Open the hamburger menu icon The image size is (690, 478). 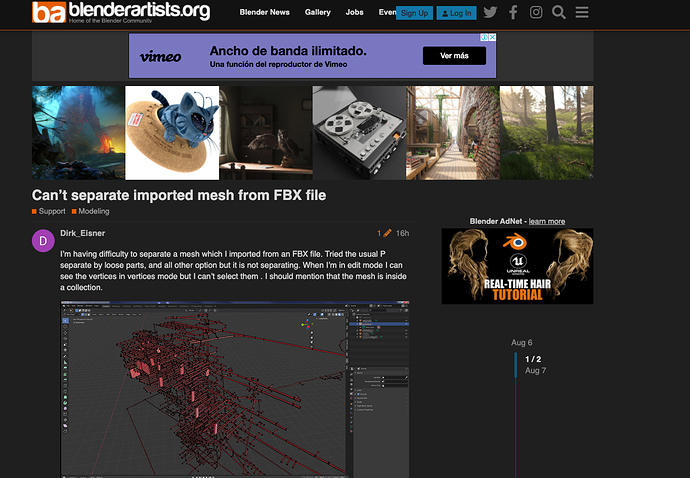coord(582,12)
